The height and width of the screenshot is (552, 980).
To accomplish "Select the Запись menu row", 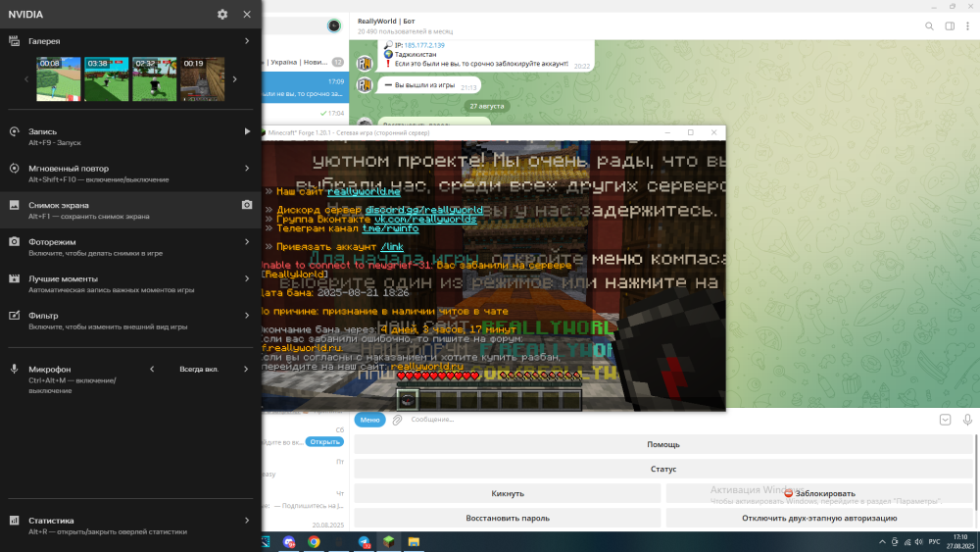I will tap(130, 136).
